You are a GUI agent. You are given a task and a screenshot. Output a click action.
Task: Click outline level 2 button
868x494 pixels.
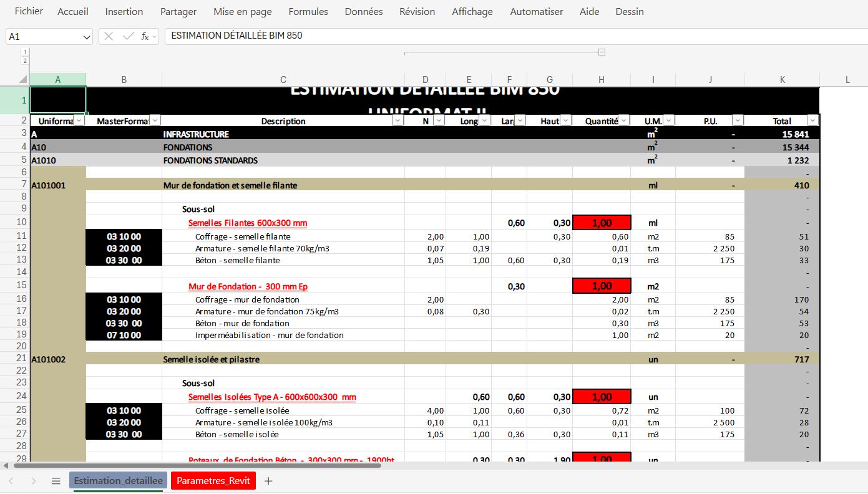click(x=25, y=61)
